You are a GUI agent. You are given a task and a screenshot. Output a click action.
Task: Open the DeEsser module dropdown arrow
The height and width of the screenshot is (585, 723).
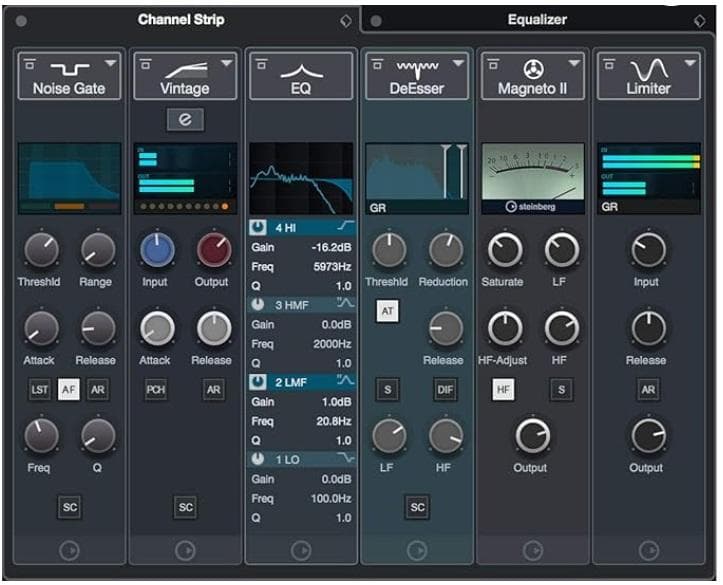pos(458,63)
